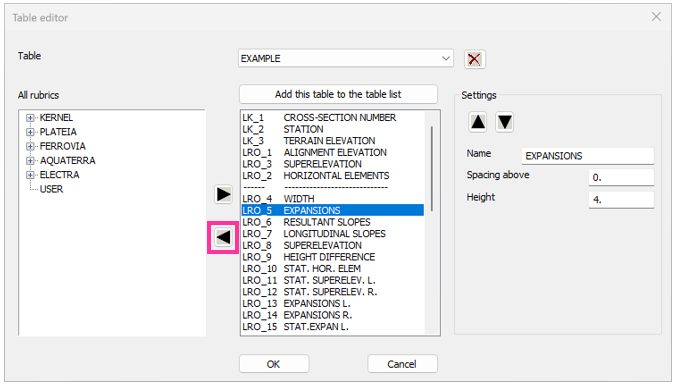This screenshot has height=385, width=677.
Task: Select the dashed separator row
Action: 332,187
